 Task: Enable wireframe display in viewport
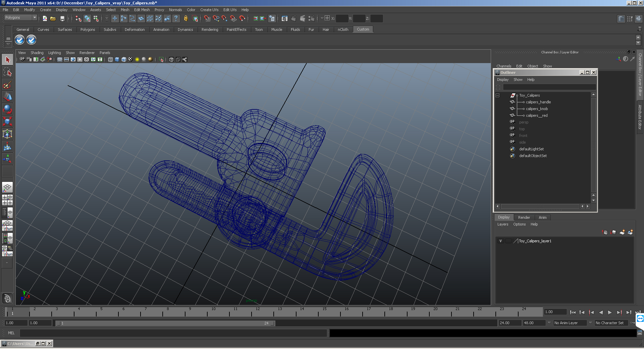pyautogui.click(x=110, y=59)
